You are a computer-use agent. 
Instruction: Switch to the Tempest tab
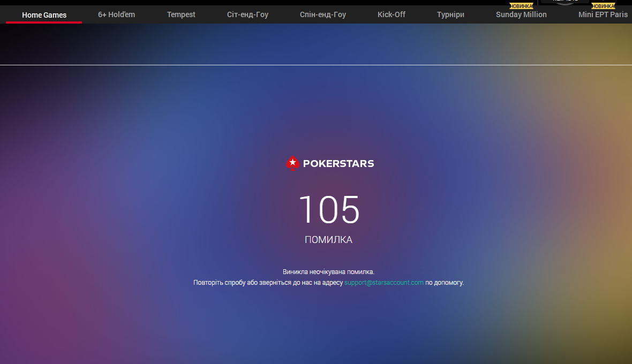click(x=181, y=14)
